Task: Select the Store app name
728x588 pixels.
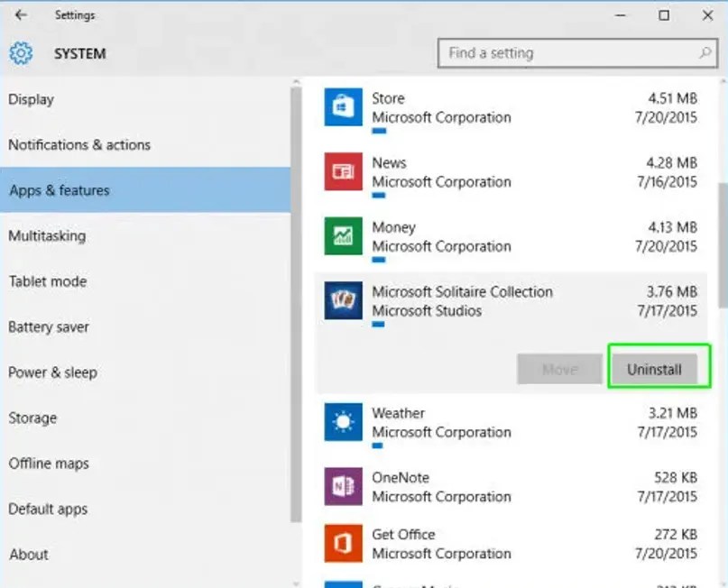Action: 388,98
